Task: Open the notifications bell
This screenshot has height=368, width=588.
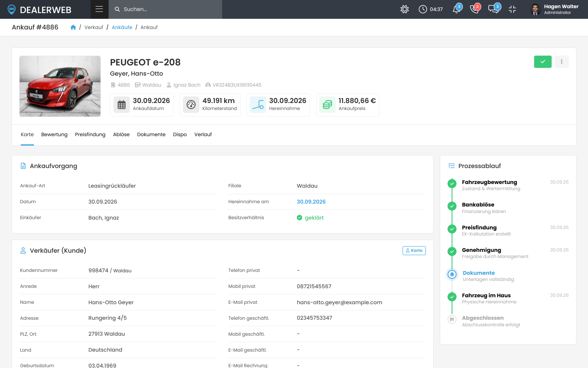Action: click(x=457, y=9)
